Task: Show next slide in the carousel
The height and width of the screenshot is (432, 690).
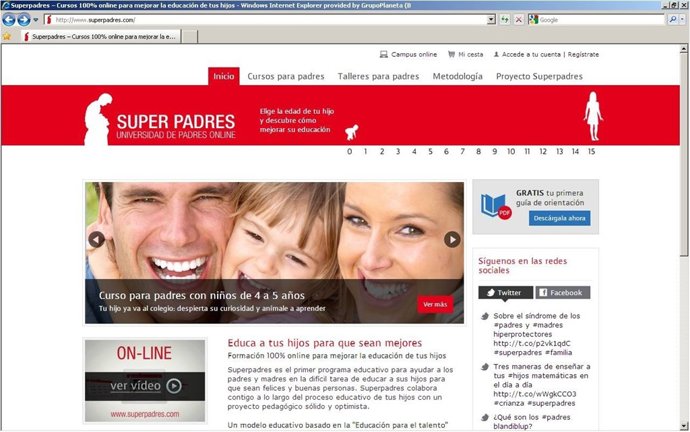Action: click(452, 239)
